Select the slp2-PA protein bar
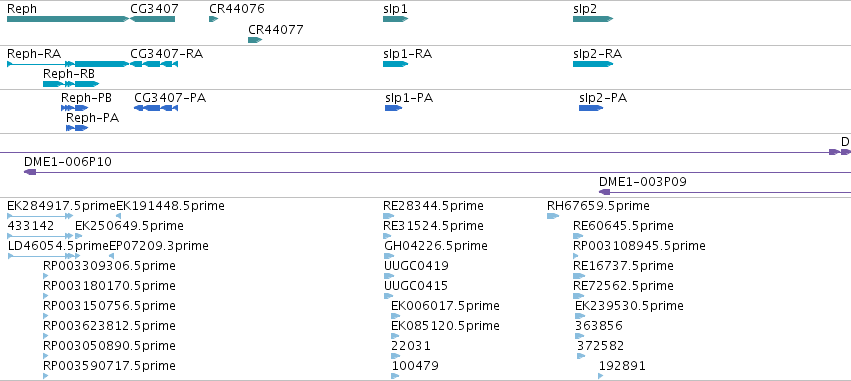This screenshot has height=381, width=851. pos(591,108)
